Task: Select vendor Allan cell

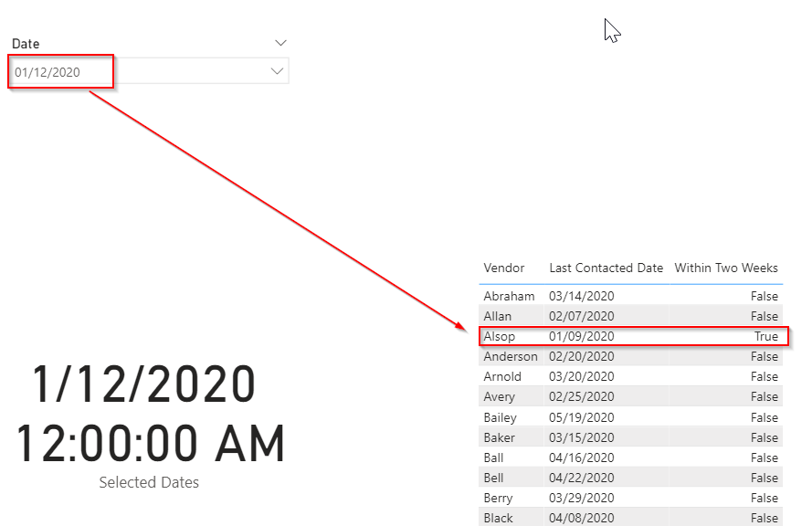Action: [x=498, y=316]
